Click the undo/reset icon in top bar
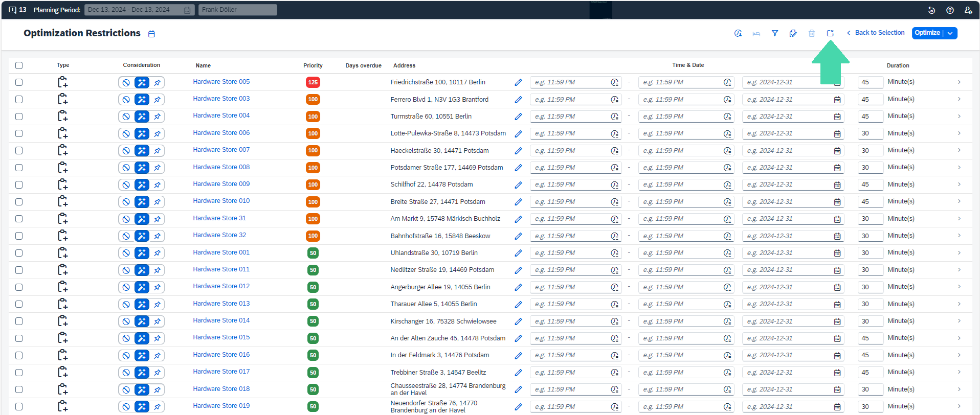 point(931,10)
